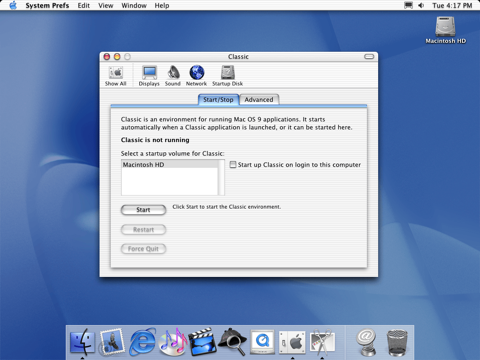Open the Apple menu

click(x=13, y=5)
